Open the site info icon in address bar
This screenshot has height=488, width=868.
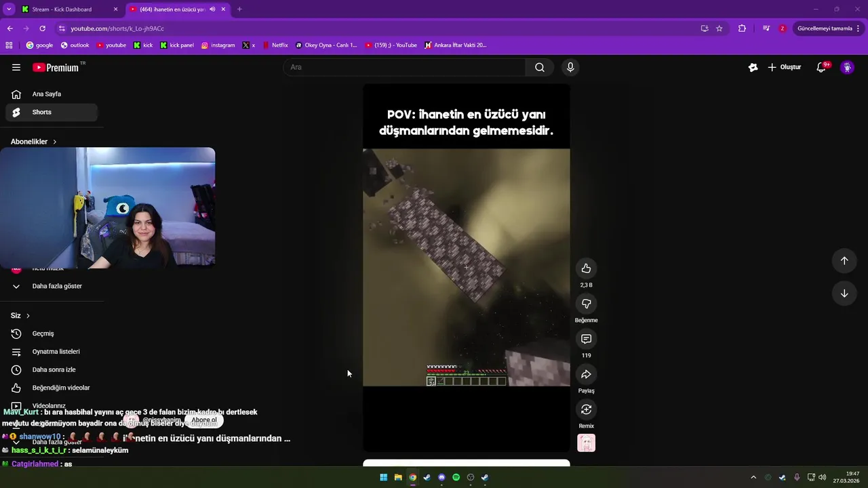pyautogui.click(x=62, y=28)
